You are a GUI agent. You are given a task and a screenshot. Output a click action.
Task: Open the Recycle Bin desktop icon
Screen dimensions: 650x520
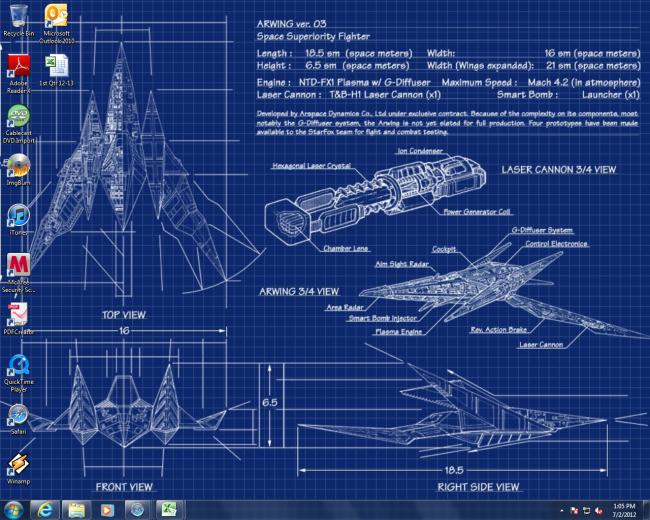(x=18, y=21)
